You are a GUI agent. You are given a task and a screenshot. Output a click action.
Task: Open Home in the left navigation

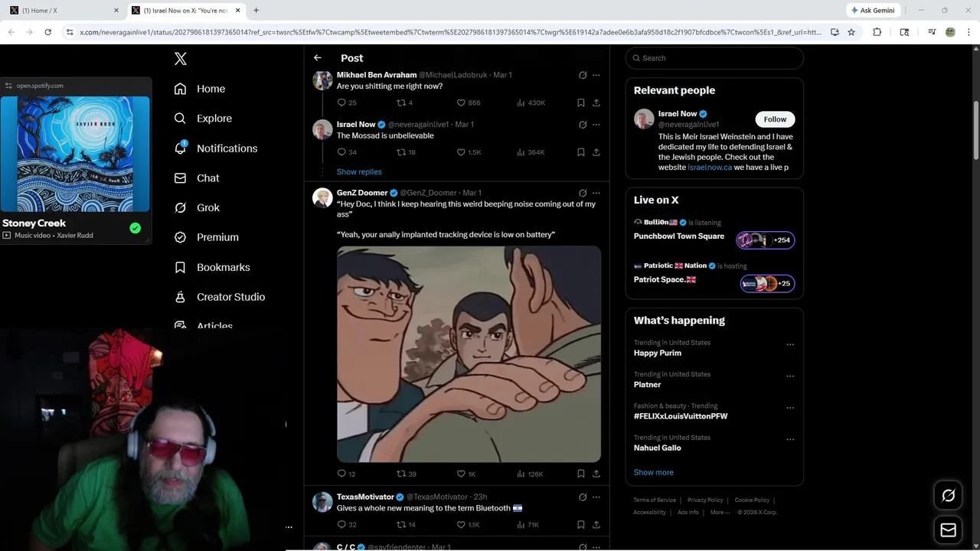point(200,89)
